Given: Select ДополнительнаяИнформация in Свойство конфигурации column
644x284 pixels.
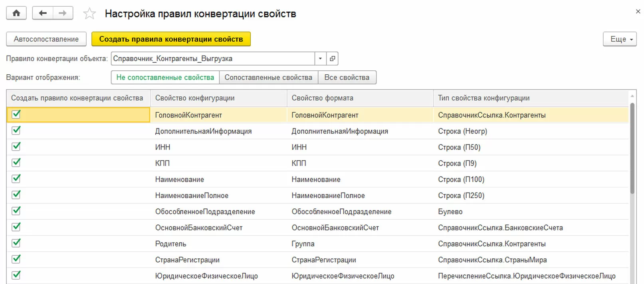Looking at the screenshot, I should [219, 131].
